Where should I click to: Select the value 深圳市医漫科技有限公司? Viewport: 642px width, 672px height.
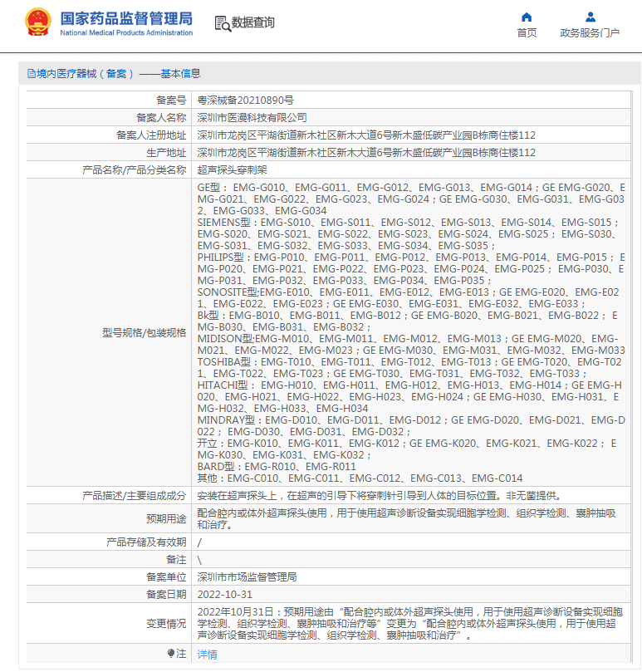252,118
